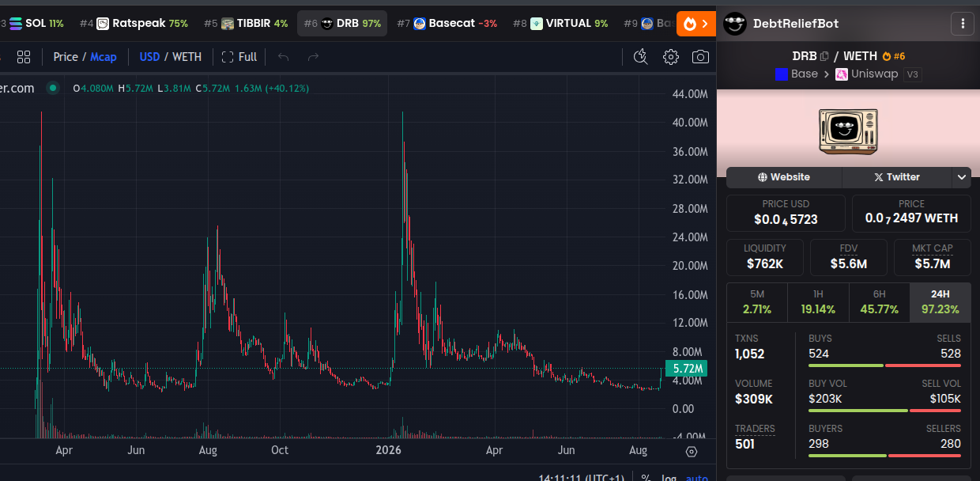Redo the chart action
Image resolution: width=980 pixels, height=481 pixels.
pos(313,57)
